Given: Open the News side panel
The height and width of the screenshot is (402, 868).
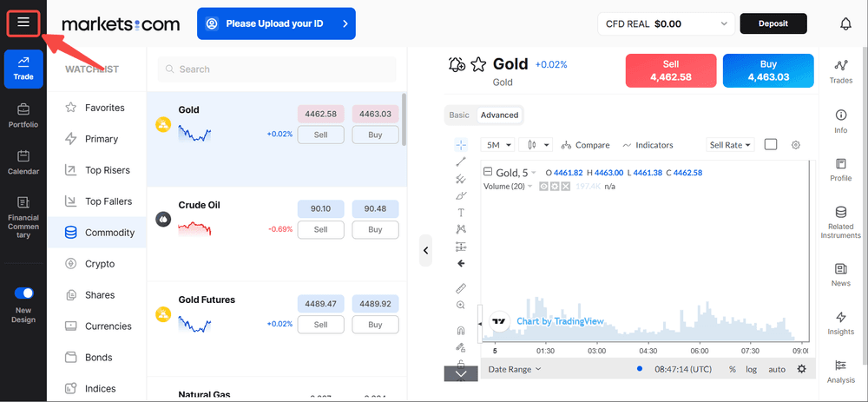Looking at the screenshot, I should tap(841, 274).
